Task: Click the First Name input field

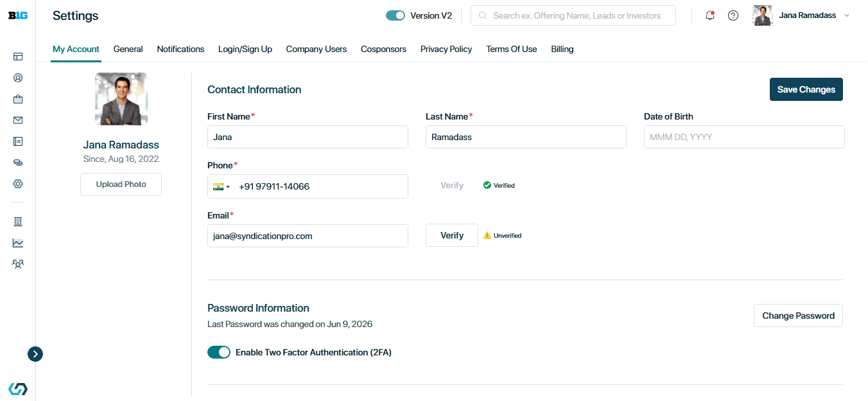Action: 308,137
